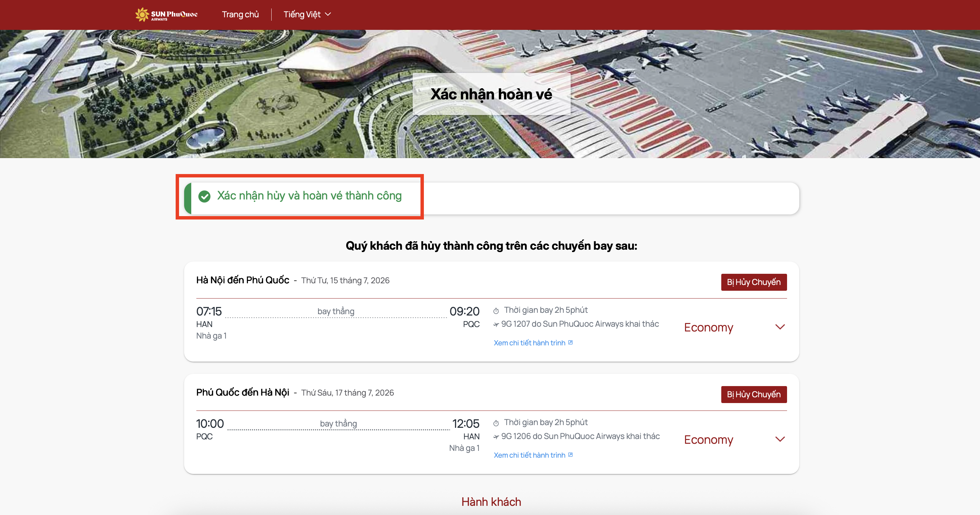Click the clock icon beside HAN-PQC flight duration

pyautogui.click(x=496, y=311)
